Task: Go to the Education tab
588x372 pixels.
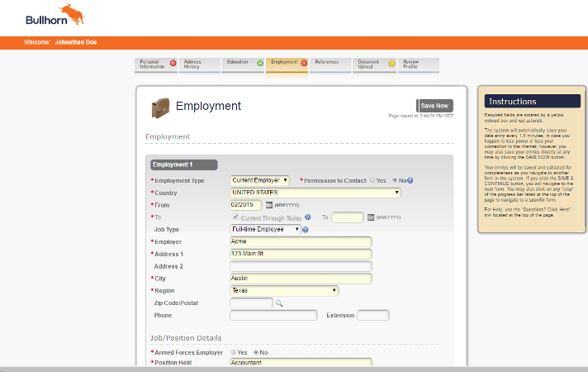Action: 243,64
